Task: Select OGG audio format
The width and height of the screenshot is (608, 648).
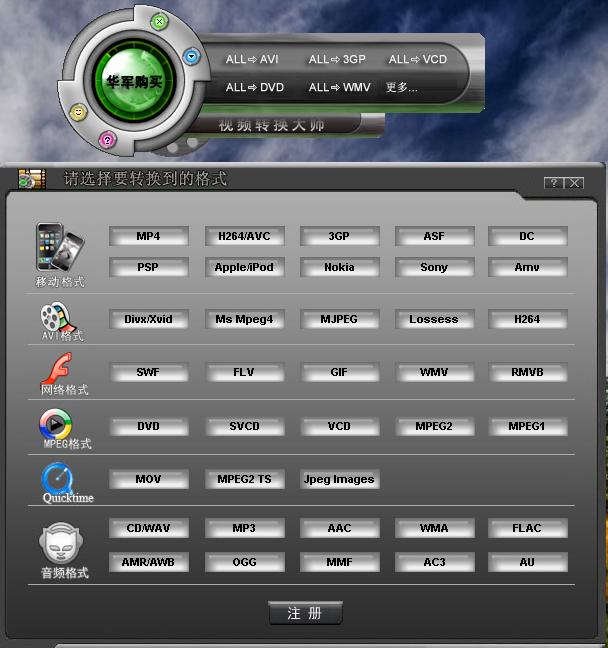Action: 244,562
